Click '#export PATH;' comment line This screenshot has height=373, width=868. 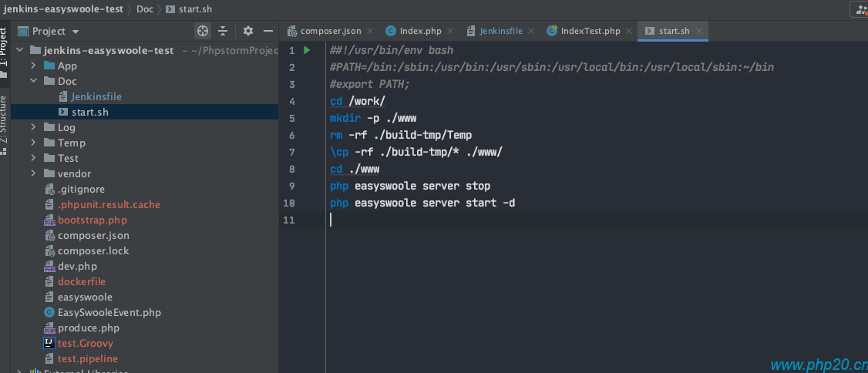pyautogui.click(x=370, y=85)
